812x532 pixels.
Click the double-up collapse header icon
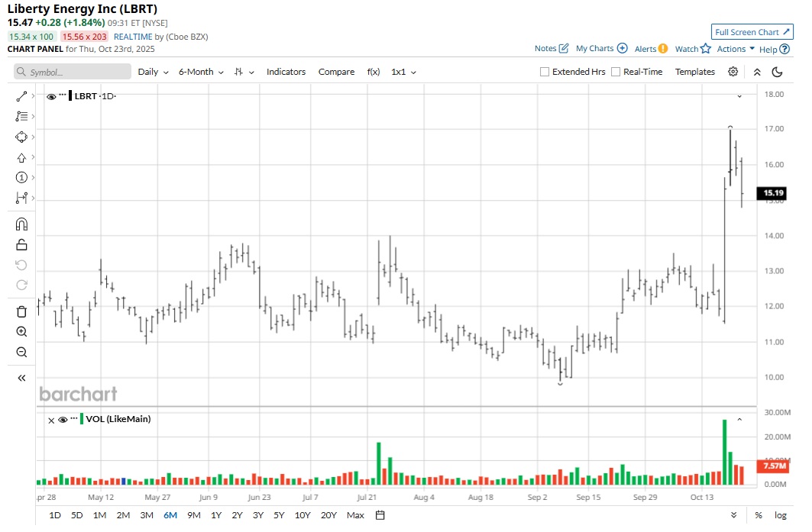point(756,72)
